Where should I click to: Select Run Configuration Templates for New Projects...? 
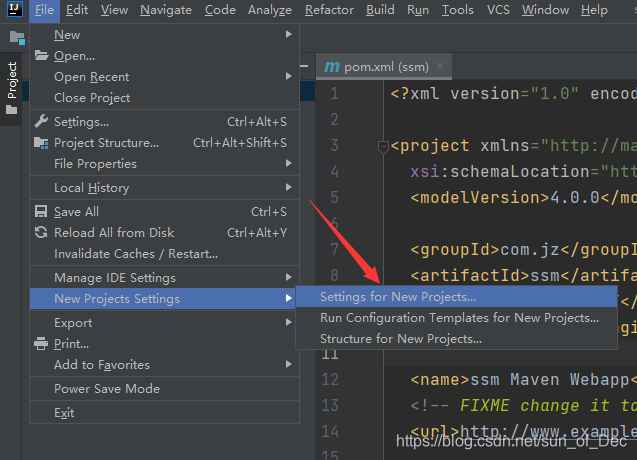(457, 318)
